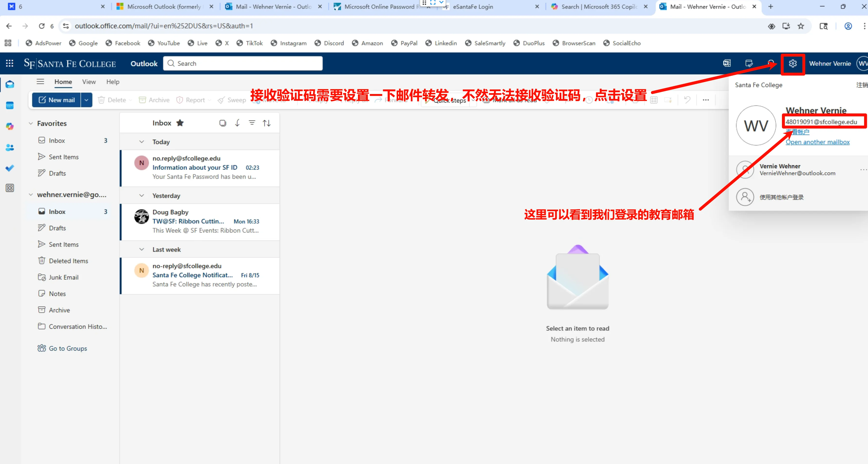Image resolution: width=868 pixels, height=464 pixels.
Task: Click the browser address bar URL
Action: [x=164, y=26]
